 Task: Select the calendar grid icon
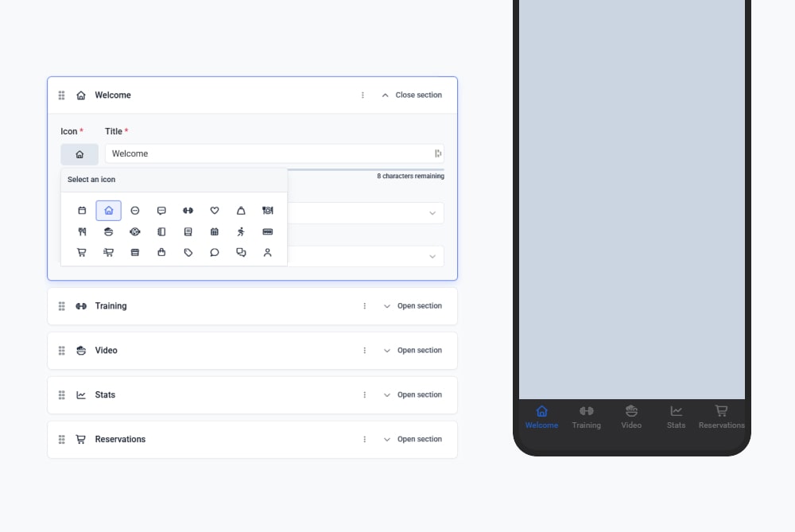pos(215,231)
